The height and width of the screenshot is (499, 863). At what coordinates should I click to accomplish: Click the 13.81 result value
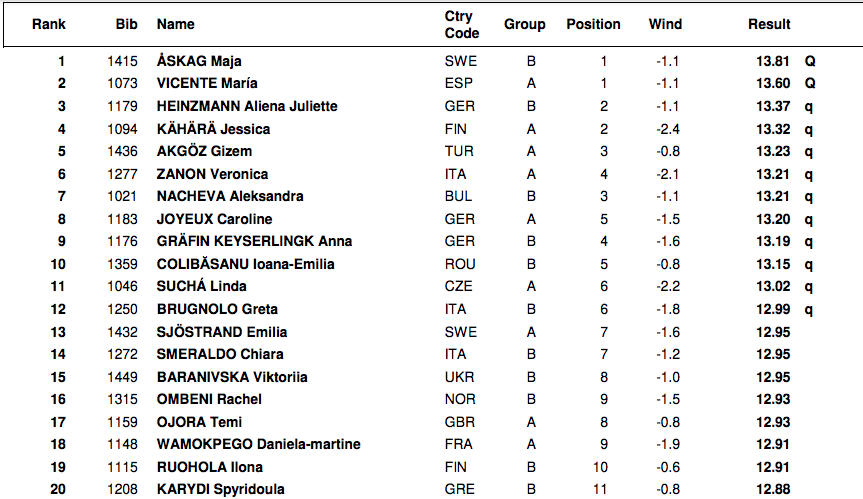773,61
